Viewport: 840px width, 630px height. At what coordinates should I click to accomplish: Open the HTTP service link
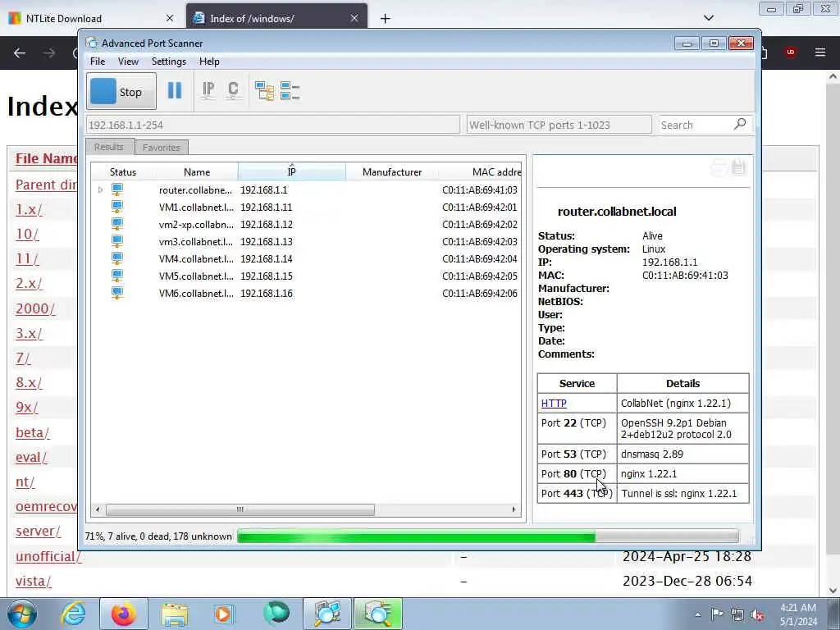(554, 404)
